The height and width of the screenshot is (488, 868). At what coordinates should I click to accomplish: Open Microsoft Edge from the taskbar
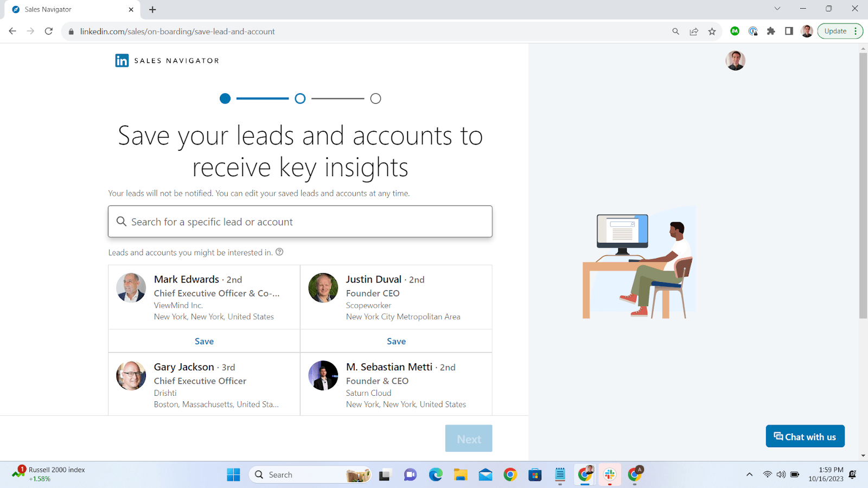436,475
